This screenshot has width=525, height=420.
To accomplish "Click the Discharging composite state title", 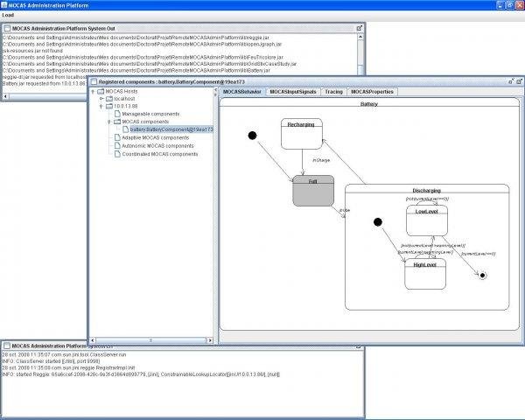I will [427, 191].
